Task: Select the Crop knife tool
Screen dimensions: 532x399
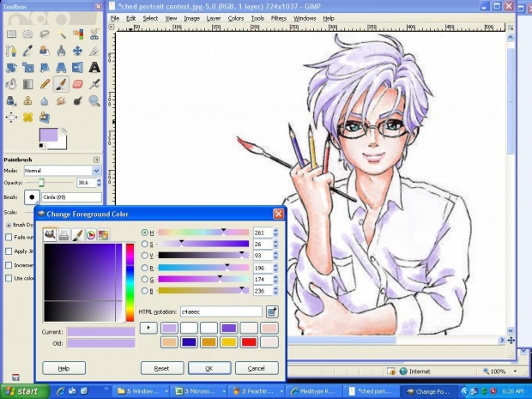Action: pos(94,51)
